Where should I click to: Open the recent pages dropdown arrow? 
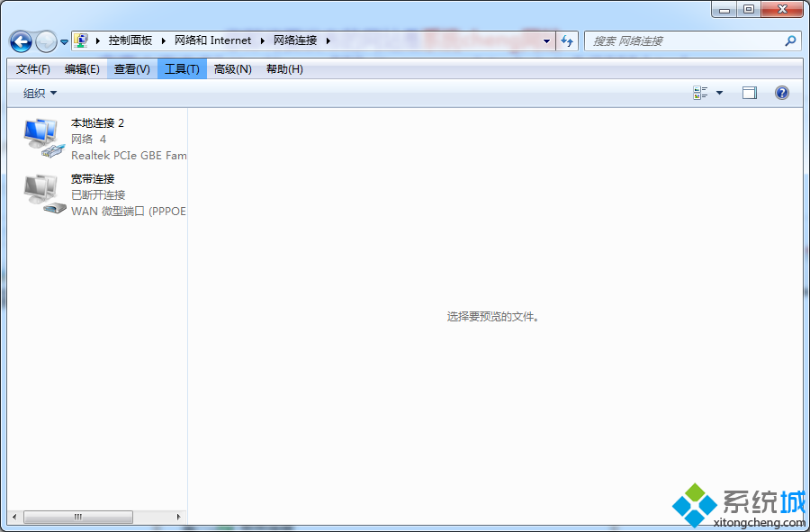(x=64, y=42)
